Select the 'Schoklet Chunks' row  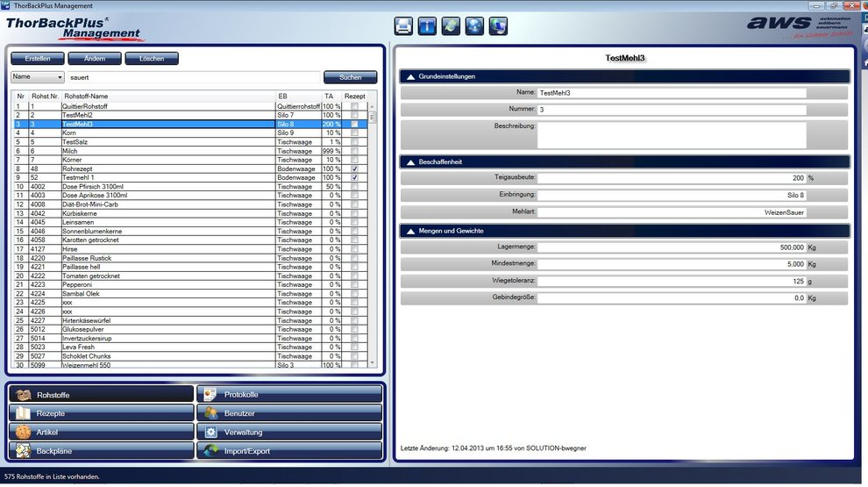coord(190,356)
